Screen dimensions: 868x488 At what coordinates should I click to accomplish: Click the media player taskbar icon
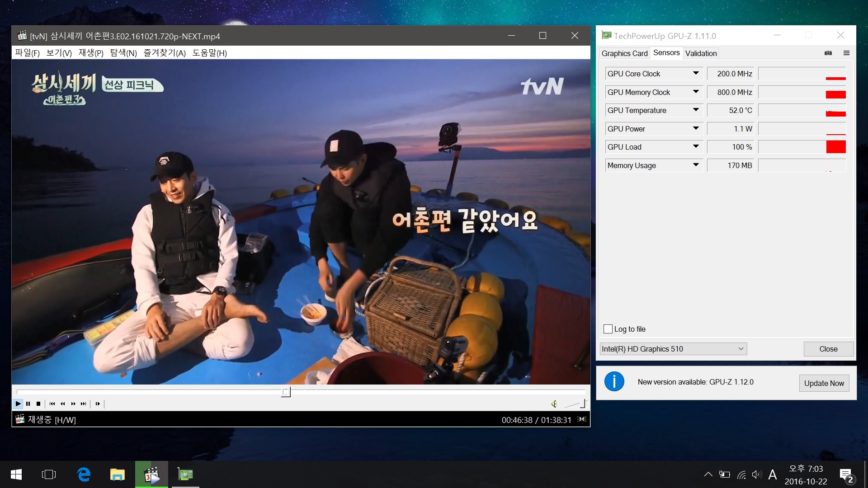[x=151, y=474]
